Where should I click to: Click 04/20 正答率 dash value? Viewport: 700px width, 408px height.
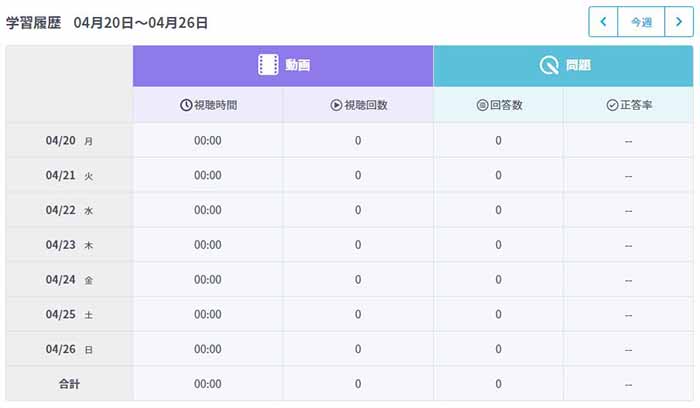[x=629, y=142]
